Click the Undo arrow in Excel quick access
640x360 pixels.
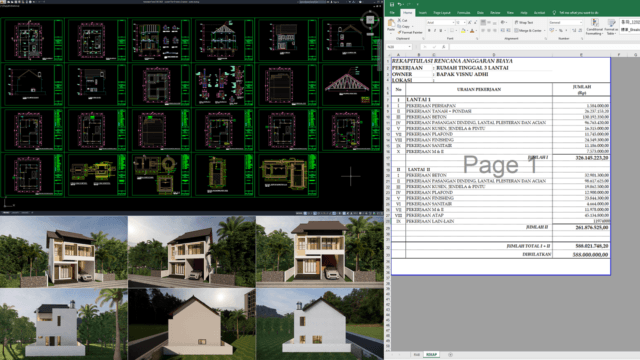tap(399, 4)
